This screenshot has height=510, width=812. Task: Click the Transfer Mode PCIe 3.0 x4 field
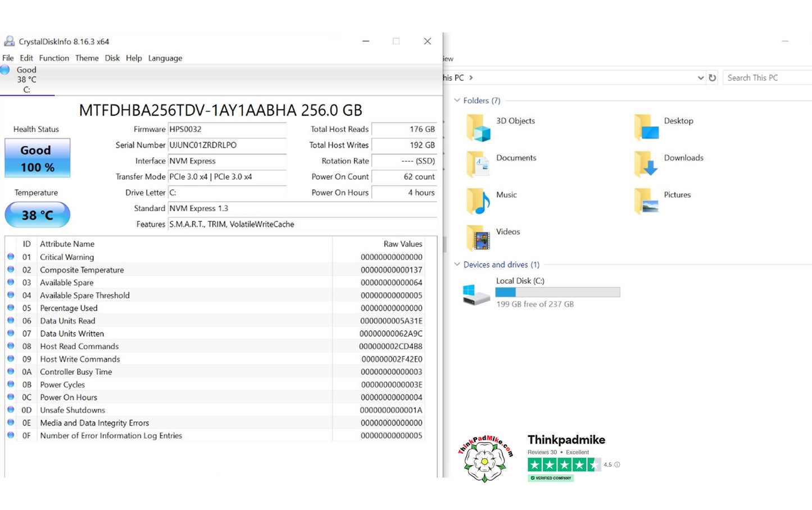227,176
